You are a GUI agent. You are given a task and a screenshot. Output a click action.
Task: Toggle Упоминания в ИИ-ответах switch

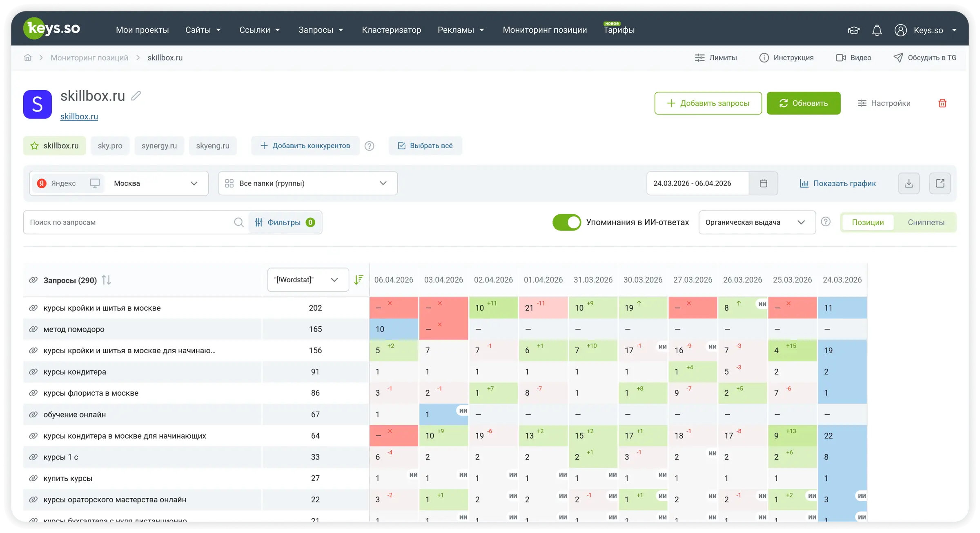(567, 222)
